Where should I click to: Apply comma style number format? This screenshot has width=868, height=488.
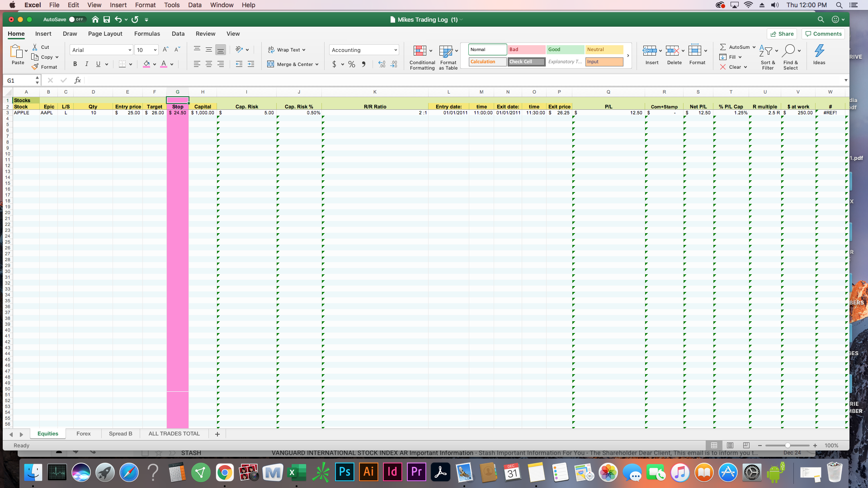[363, 64]
